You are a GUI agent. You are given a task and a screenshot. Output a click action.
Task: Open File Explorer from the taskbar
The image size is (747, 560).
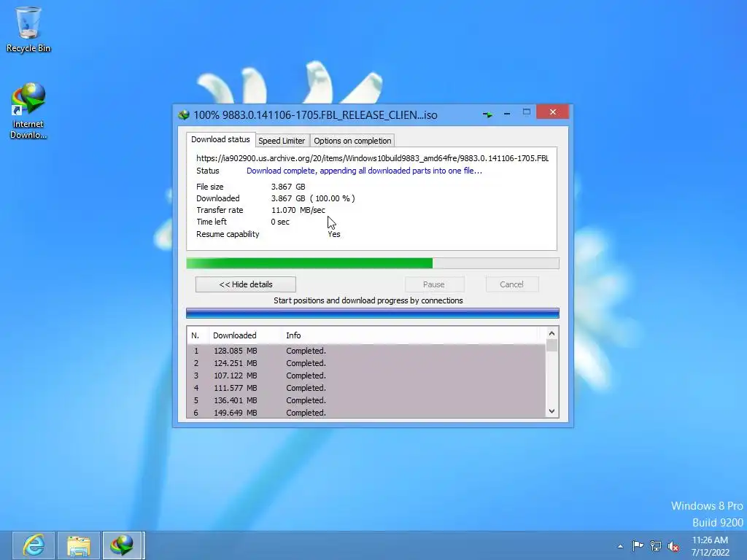pyautogui.click(x=79, y=545)
